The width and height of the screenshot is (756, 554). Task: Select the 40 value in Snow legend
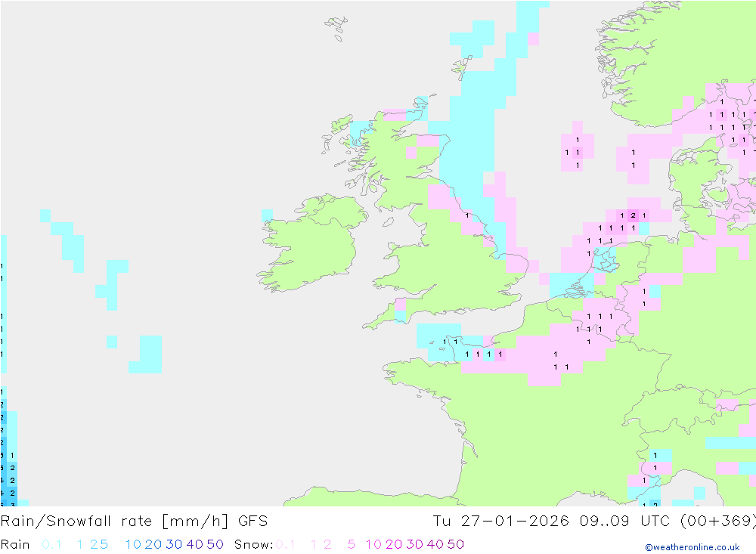coord(435,544)
